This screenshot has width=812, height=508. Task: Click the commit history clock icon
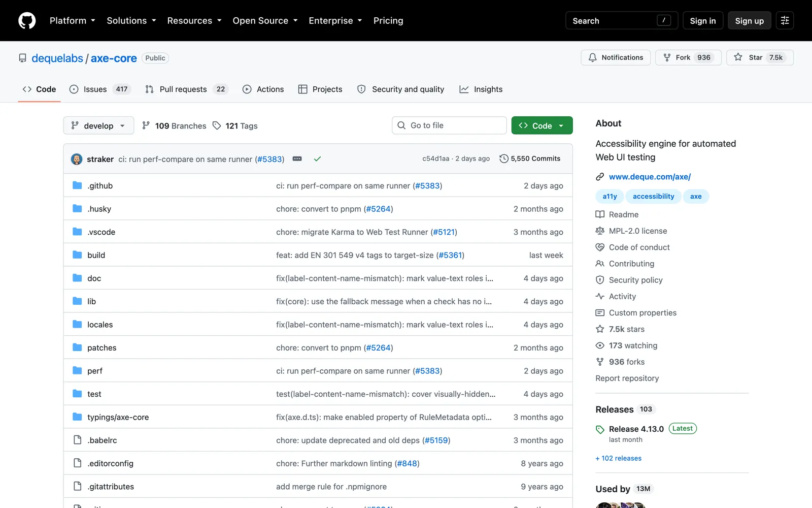(503, 158)
